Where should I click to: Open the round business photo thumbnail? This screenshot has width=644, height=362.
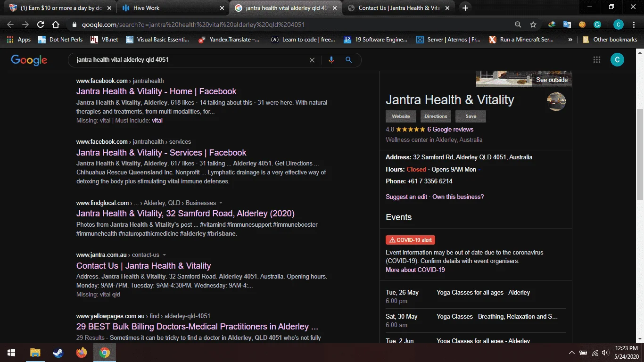tap(556, 101)
